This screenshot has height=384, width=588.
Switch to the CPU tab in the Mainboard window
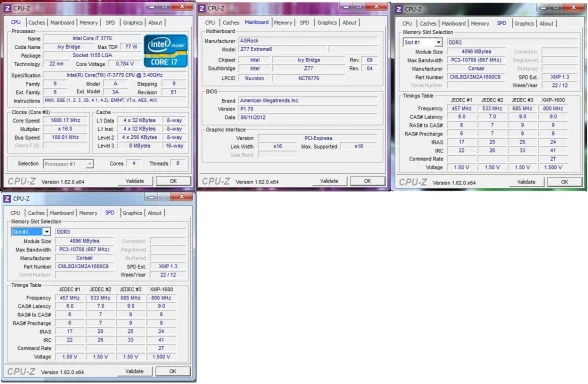pyautogui.click(x=210, y=22)
